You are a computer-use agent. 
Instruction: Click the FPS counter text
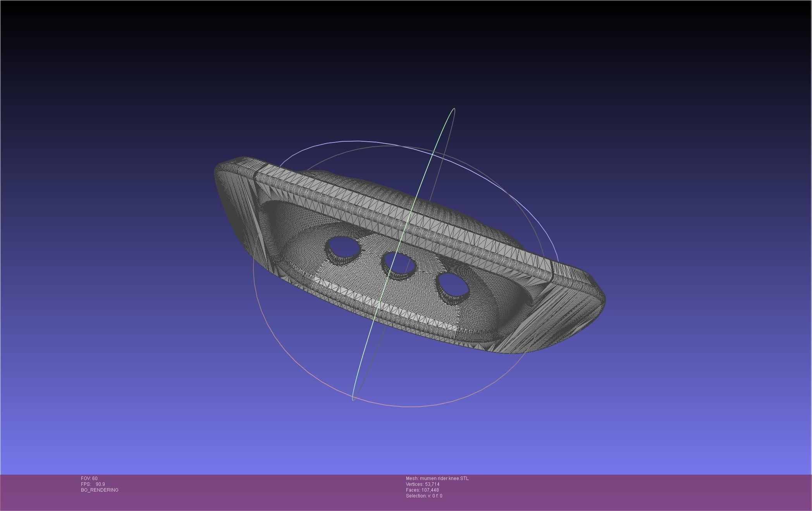93,484
